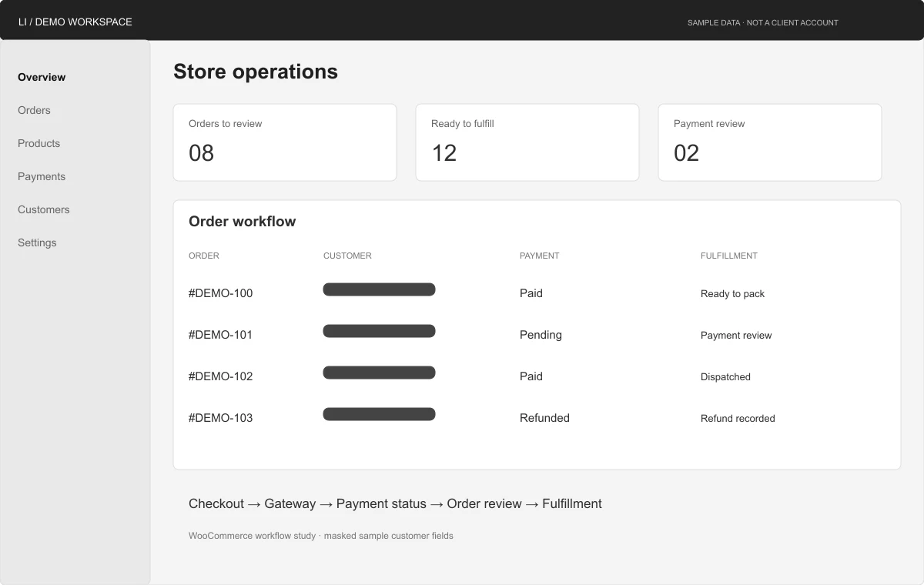Click the ORDER column header
924x585 pixels.
point(204,256)
